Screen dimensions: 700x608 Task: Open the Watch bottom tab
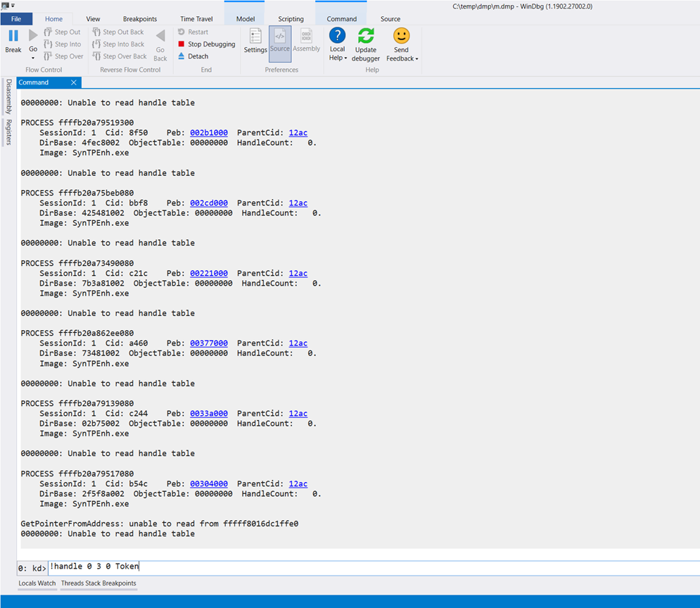(x=47, y=583)
